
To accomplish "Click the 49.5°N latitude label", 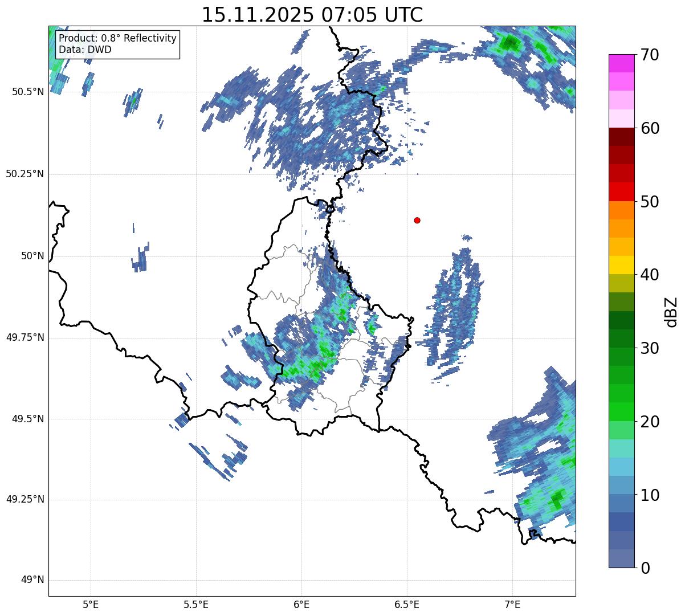I will 28,419.
